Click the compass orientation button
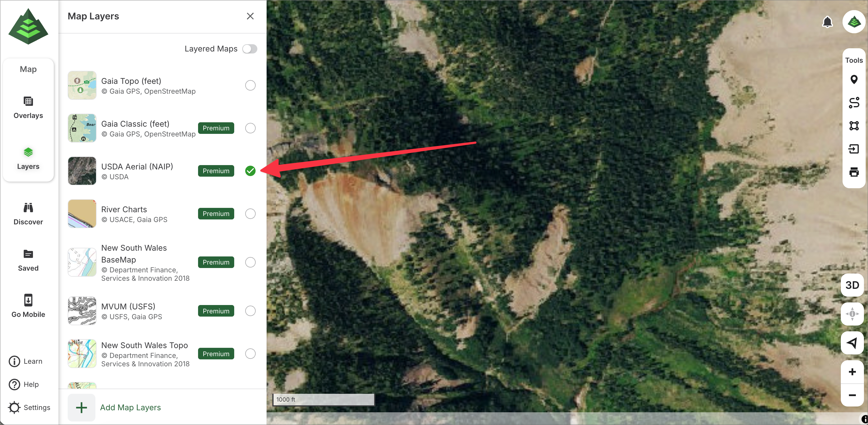Viewport: 868px width, 425px height. 852,314
